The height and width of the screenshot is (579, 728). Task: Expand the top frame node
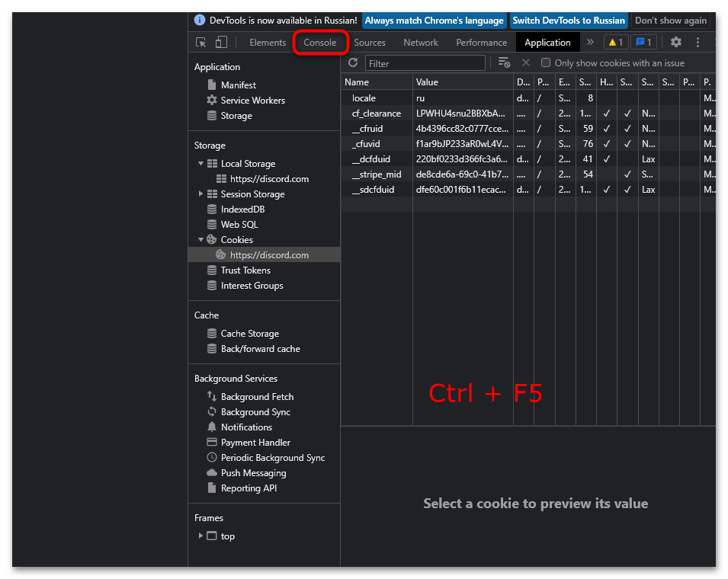click(200, 536)
